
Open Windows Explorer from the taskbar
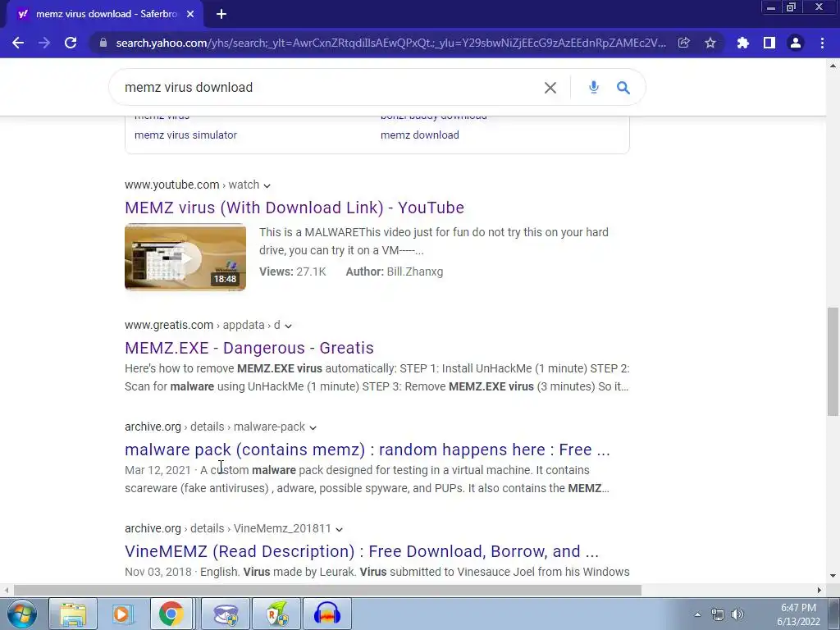pyautogui.click(x=73, y=614)
